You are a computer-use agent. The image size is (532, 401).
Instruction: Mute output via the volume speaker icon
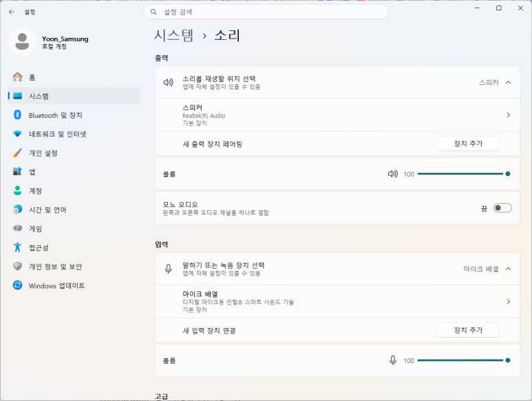[393, 174]
